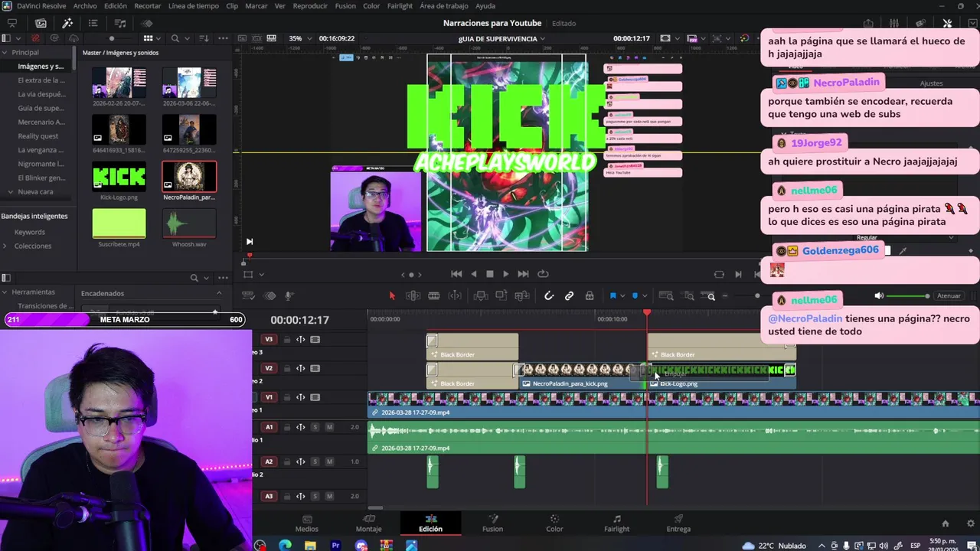The image size is (980, 551).
Task: Click the sort media pool icon
Action: [204, 38]
